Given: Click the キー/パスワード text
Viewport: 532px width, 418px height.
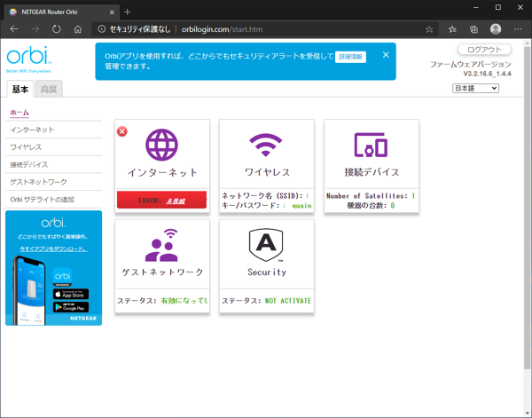Looking at the screenshot, I should 250,205.
